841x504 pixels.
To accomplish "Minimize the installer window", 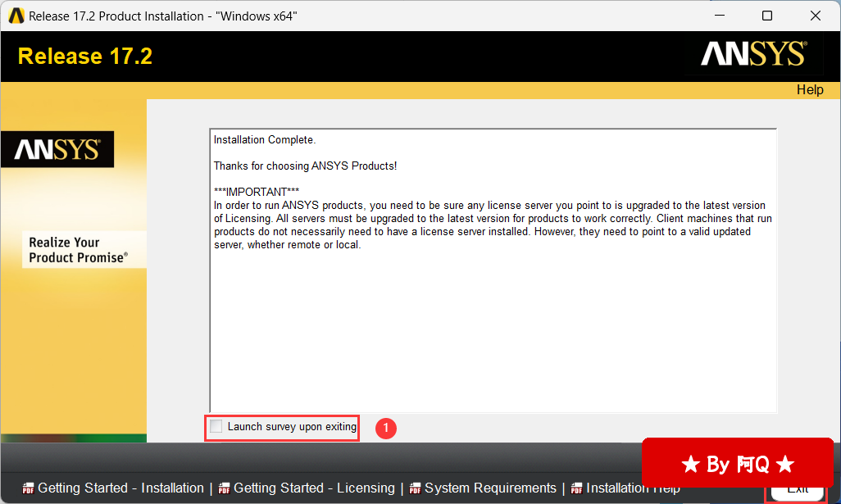I will (x=719, y=16).
